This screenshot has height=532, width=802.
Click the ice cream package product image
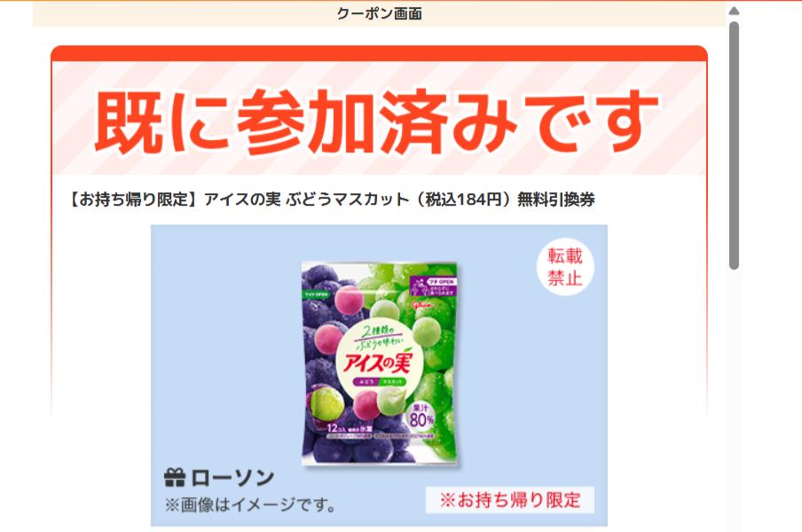(379, 364)
